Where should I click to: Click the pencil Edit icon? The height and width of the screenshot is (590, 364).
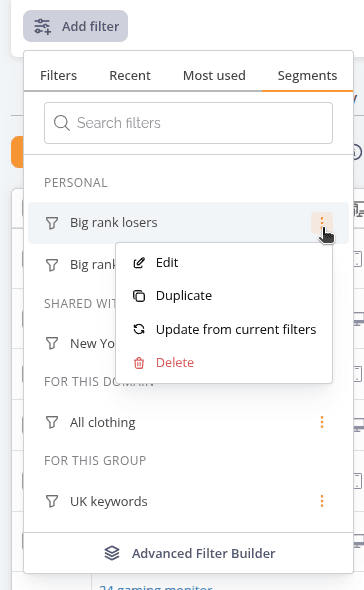tap(139, 263)
